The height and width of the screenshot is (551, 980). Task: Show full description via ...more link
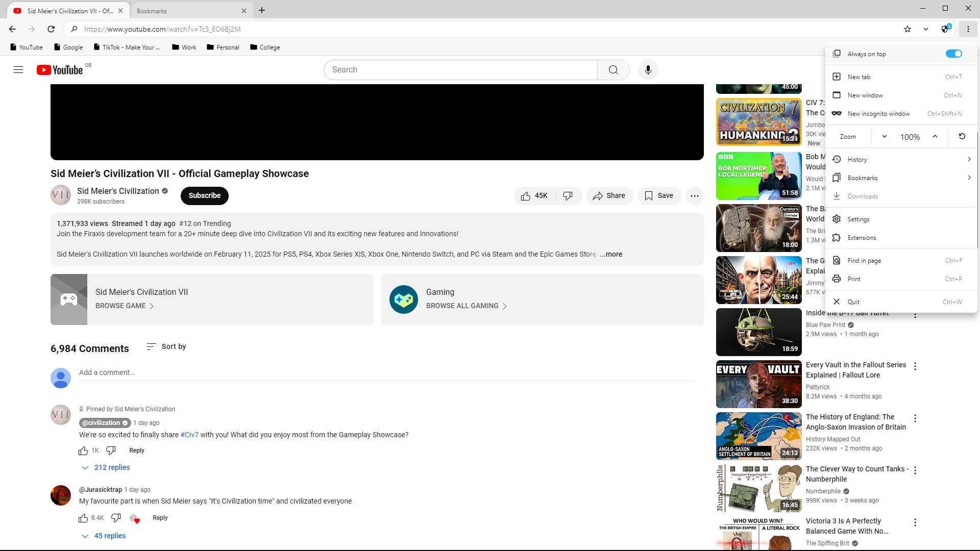(x=611, y=254)
